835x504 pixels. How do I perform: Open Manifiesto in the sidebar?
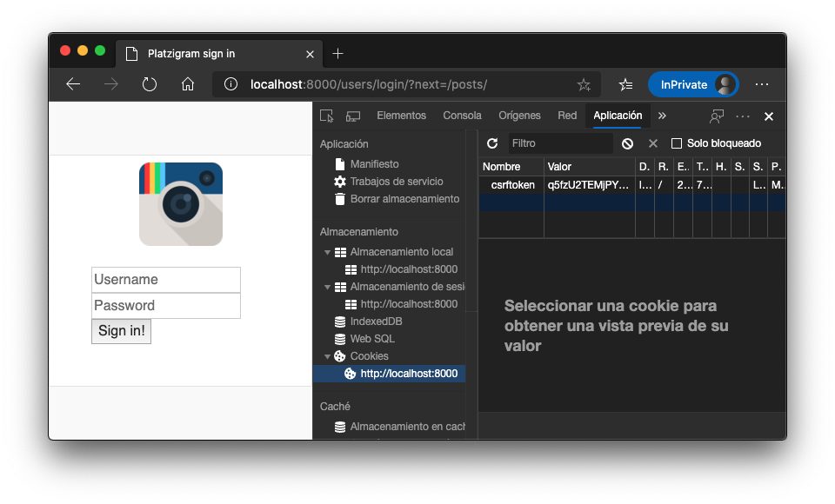[374, 164]
